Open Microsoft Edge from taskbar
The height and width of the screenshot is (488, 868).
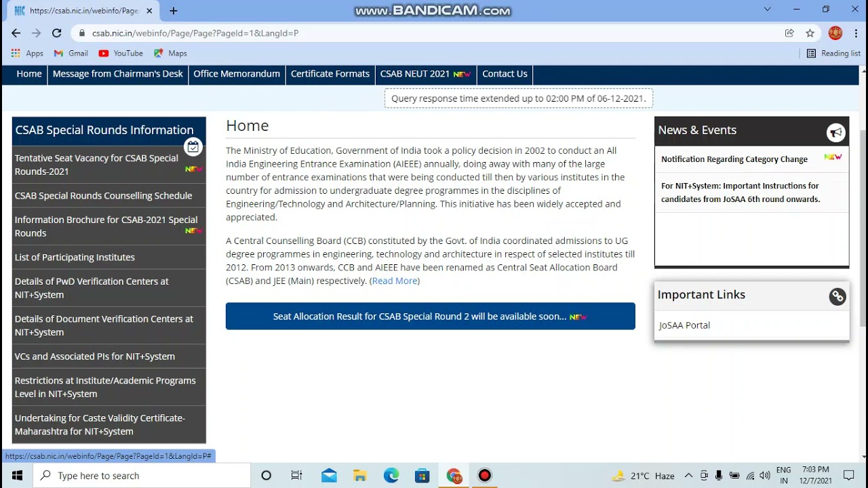click(391, 475)
